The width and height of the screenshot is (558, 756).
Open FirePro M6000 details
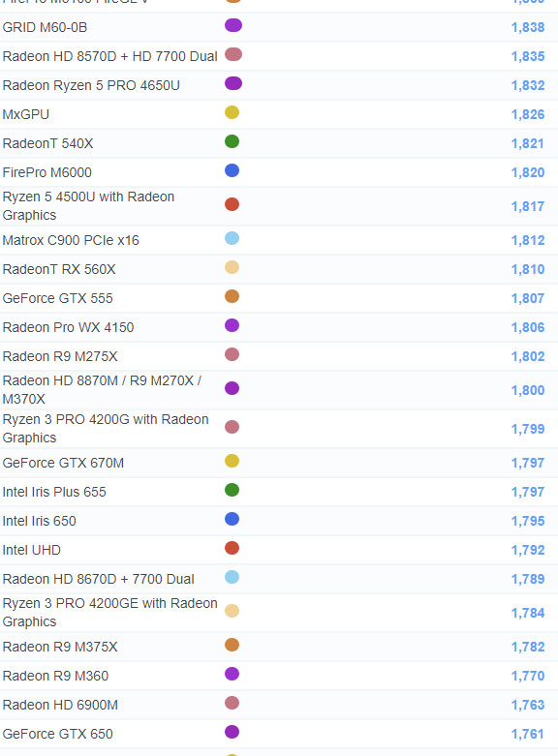46,172
